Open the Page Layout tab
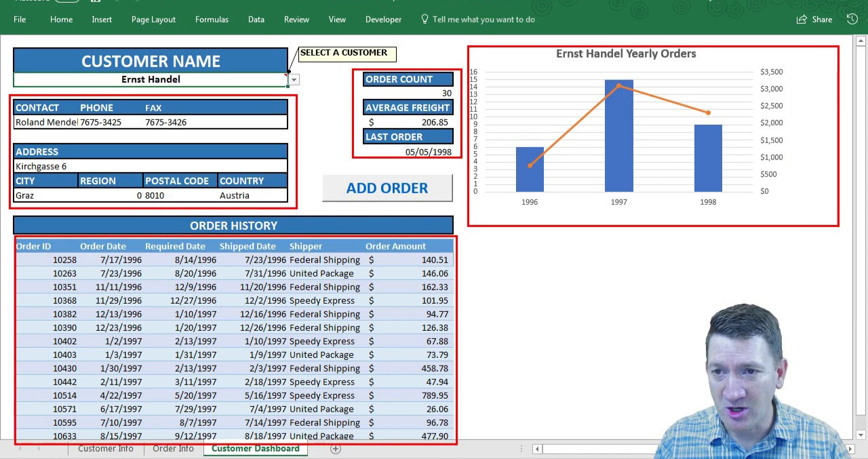 point(153,20)
